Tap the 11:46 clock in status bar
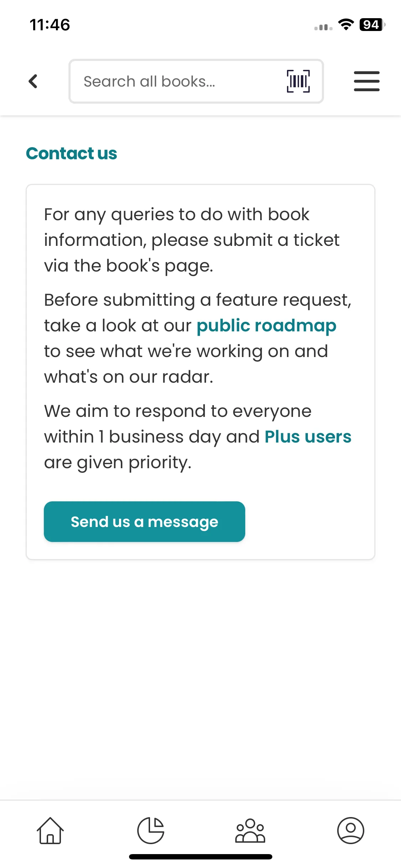401x868 pixels. [50, 25]
